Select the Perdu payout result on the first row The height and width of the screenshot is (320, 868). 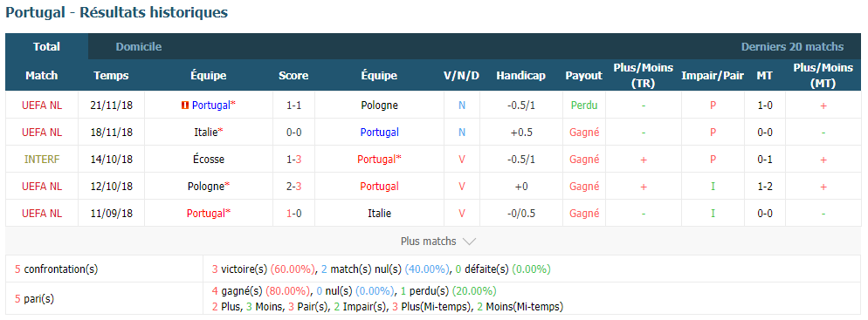584,105
